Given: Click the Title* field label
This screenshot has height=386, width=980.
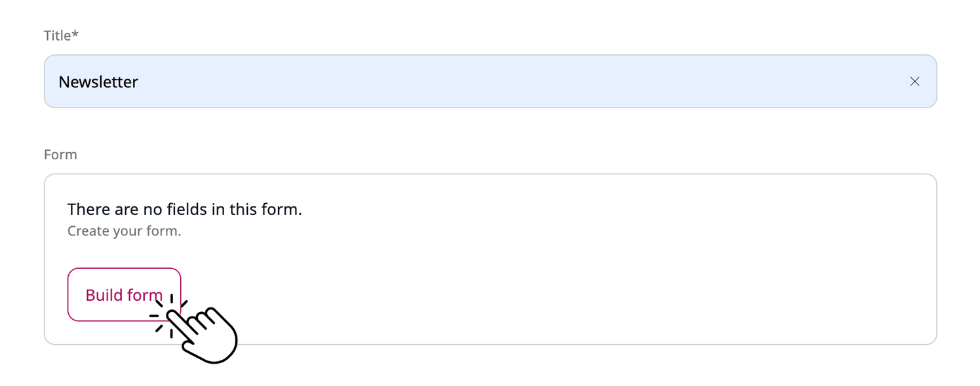Looking at the screenshot, I should (x=61, y=35).
